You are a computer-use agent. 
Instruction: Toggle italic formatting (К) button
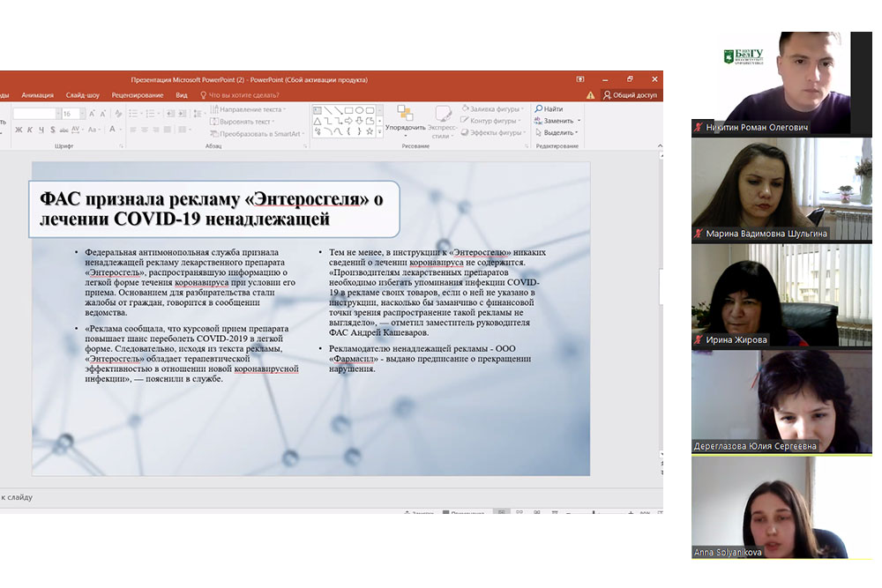coord(29,130)
